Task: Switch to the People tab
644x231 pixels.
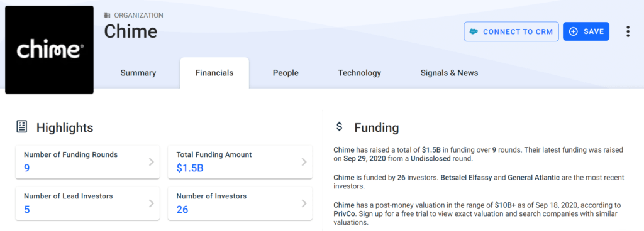Action: point(286,73)
